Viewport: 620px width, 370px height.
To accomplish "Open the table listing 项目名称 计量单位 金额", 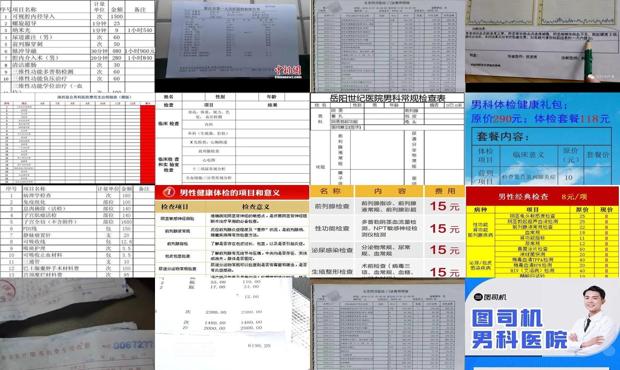I will pos(77,231).
